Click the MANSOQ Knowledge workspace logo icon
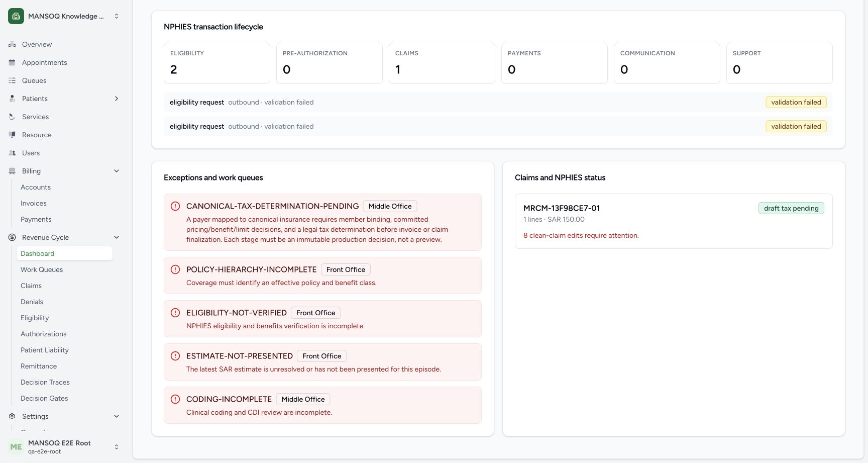Screen dimensions: 868x463 pos(16,16)
